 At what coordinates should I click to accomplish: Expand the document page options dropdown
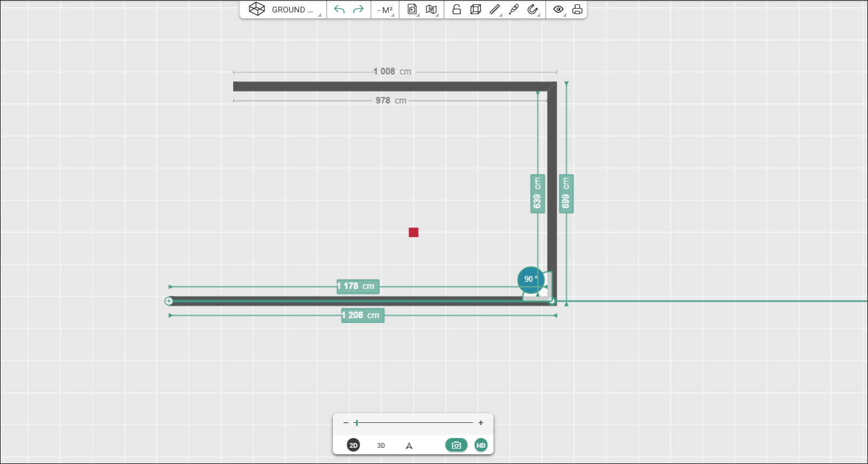coord(413,10)
